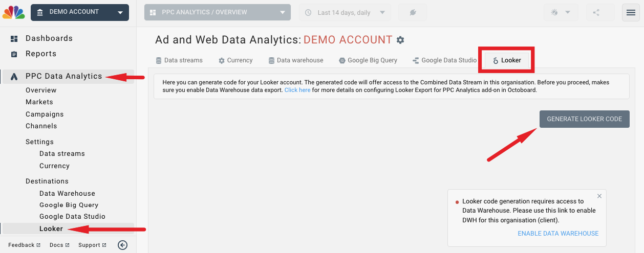Select Settings group in the sidebar
Image resolution: width=644 pixels, height=253 pixels.
click(x=39, y=142)
